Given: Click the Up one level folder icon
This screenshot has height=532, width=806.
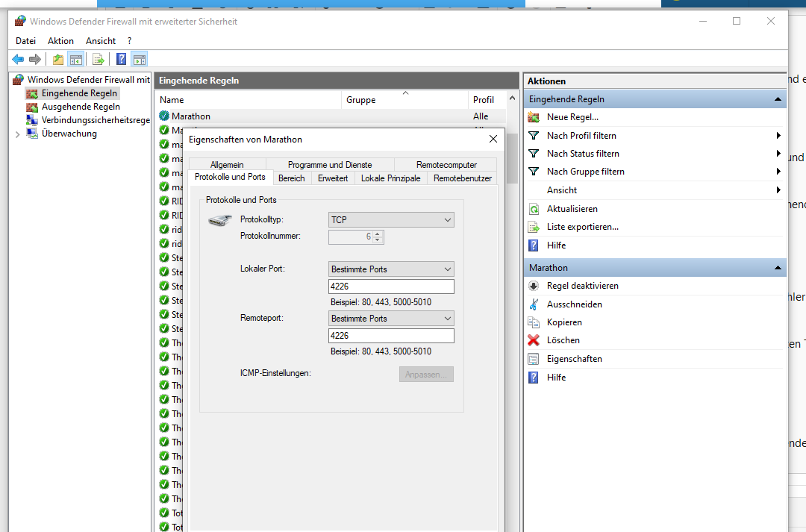Looking at the screenshot, I should point(58,60).
